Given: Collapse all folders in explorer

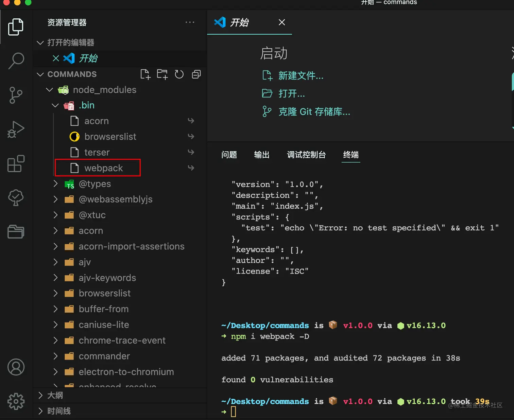Looking at the screenshot, I should click(196, 74).
